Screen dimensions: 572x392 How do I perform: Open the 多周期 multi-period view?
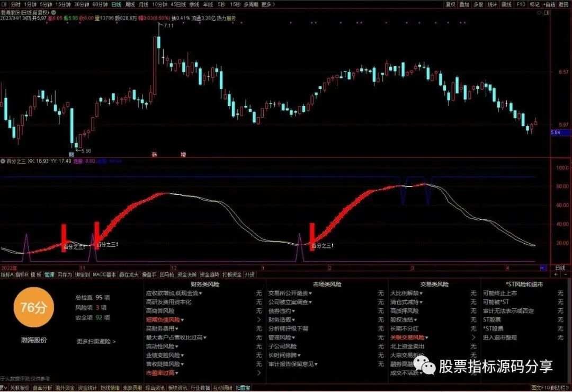coord(251,4)
